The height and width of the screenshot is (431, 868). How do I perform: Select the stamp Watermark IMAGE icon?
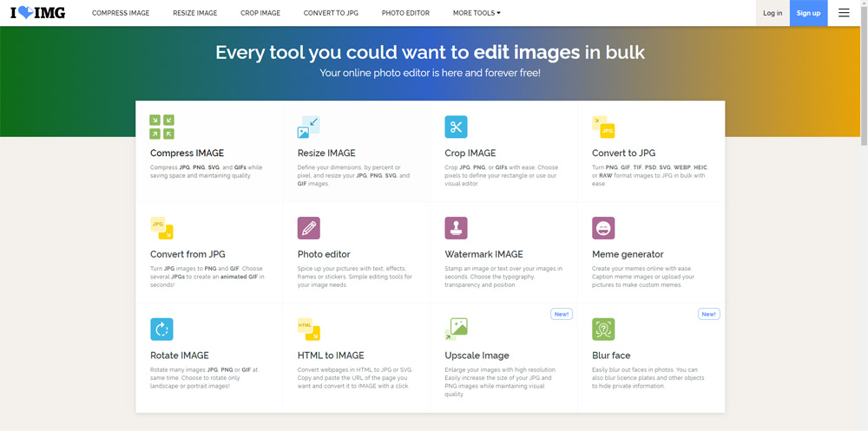[x=457, y=228]
